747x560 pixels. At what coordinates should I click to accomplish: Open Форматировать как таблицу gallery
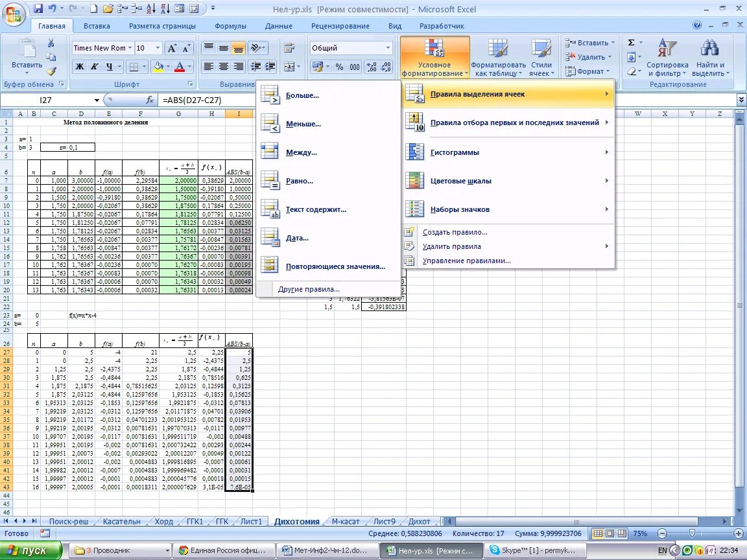pos(498,57)
